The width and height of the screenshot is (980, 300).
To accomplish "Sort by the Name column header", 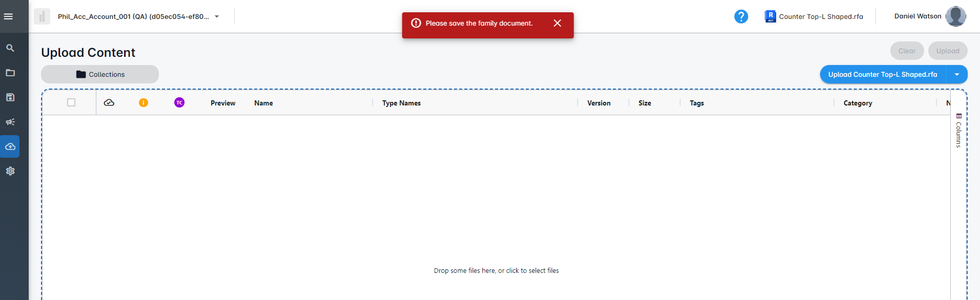I will pyautogui.click(x=263, y=103).
